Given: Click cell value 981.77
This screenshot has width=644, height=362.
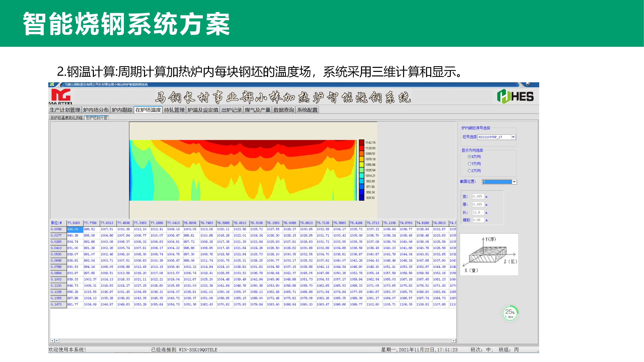Looking at the screenshot, I should (x=75, y=304).
